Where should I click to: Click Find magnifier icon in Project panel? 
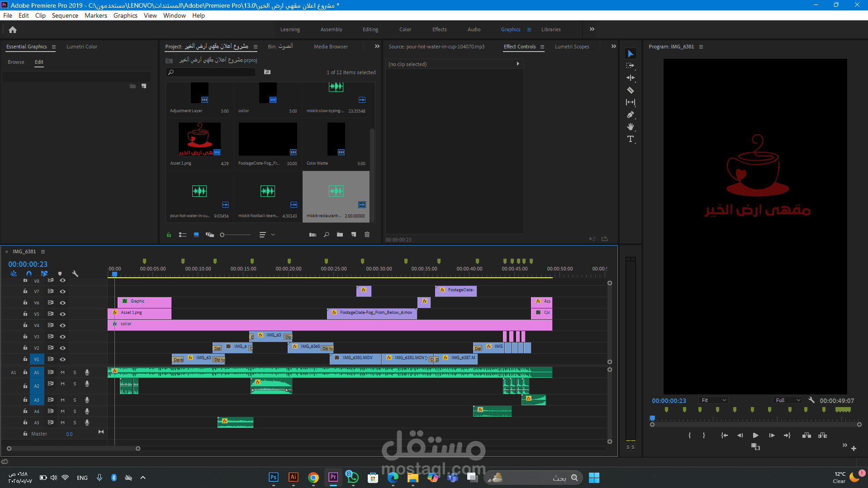326,235
